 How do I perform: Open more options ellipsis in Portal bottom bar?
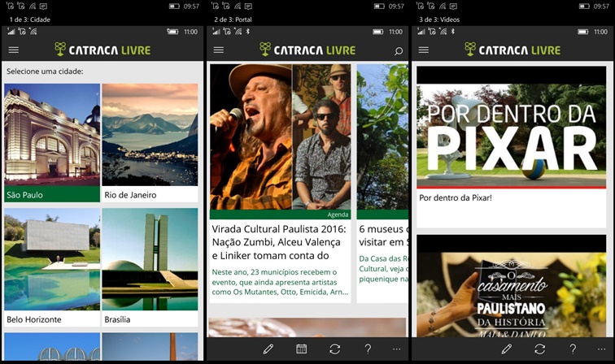(396, 349)
